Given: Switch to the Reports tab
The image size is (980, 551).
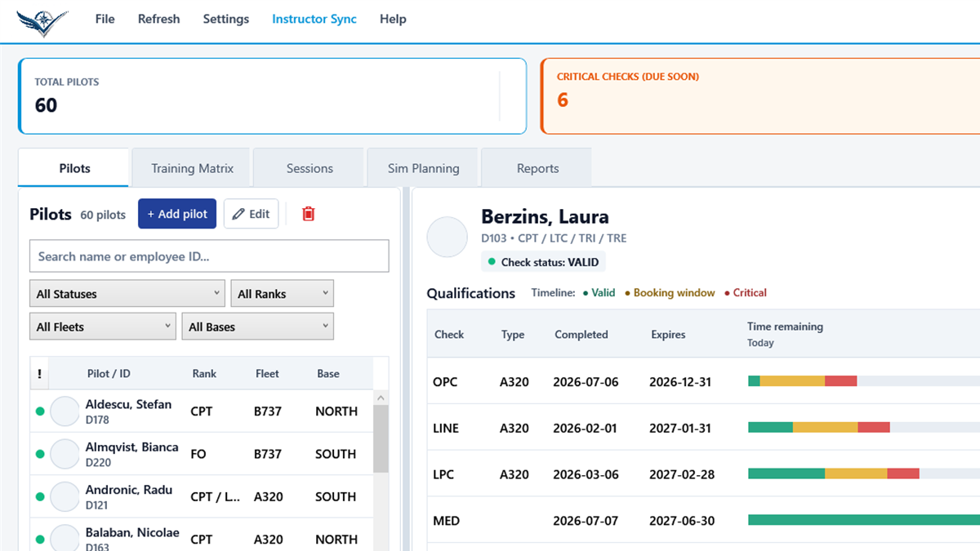Looking at the screenshot, I should [x=537, y=168].
